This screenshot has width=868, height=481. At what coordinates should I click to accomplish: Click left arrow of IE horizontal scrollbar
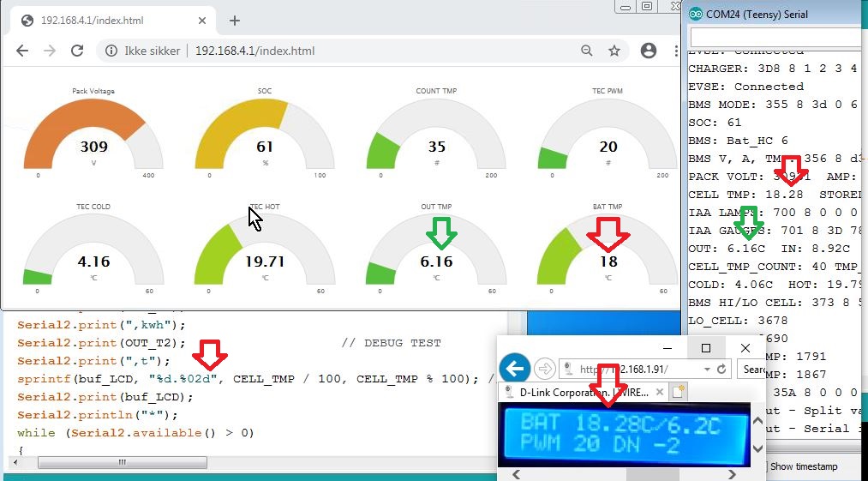pos(517,475)
